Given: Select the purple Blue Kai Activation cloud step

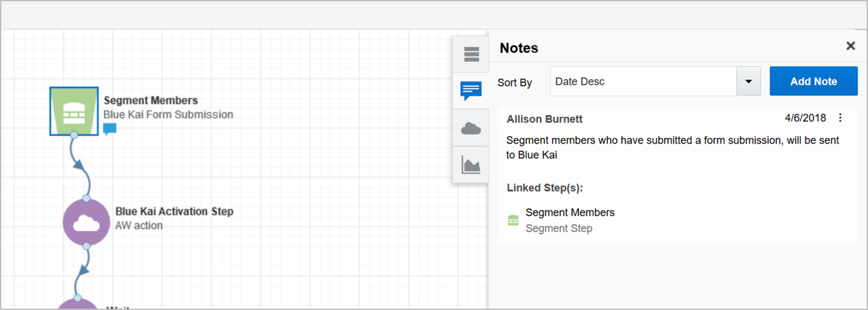Looking at the screenshot, I should (x=86, y=222).
